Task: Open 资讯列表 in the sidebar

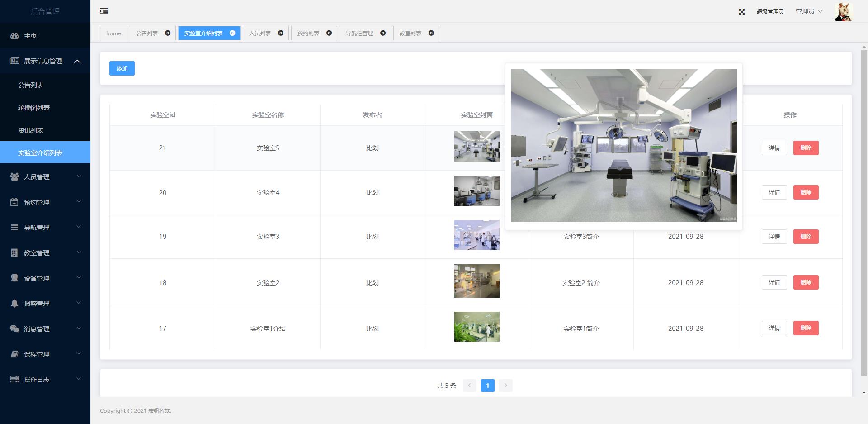Action: [45, 130]
